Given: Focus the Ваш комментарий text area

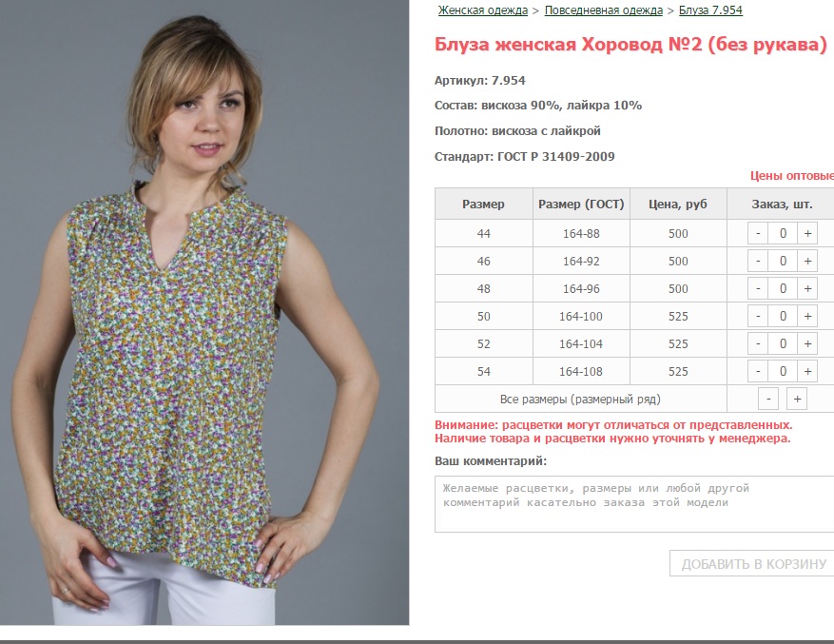Looking at the screenshot, I should tap(634, 504).
